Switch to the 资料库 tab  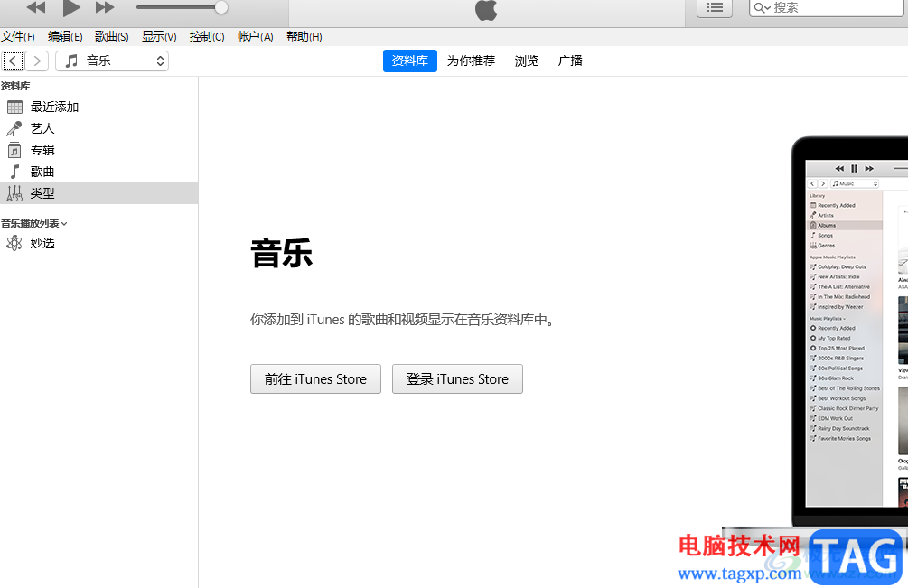click(410, 61)
